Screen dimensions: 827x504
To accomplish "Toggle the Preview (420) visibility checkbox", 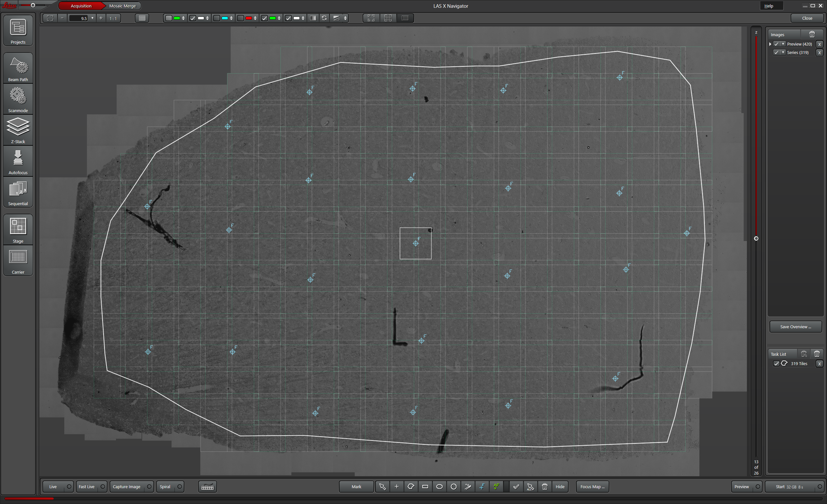I will [776, 44].
